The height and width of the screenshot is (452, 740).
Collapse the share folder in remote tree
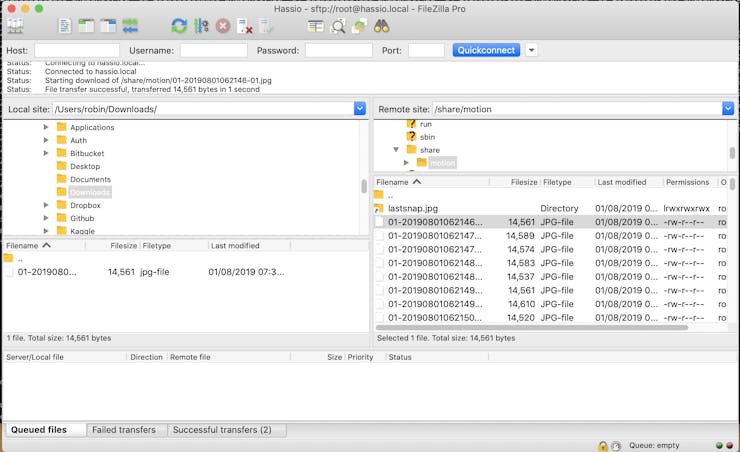396,150
